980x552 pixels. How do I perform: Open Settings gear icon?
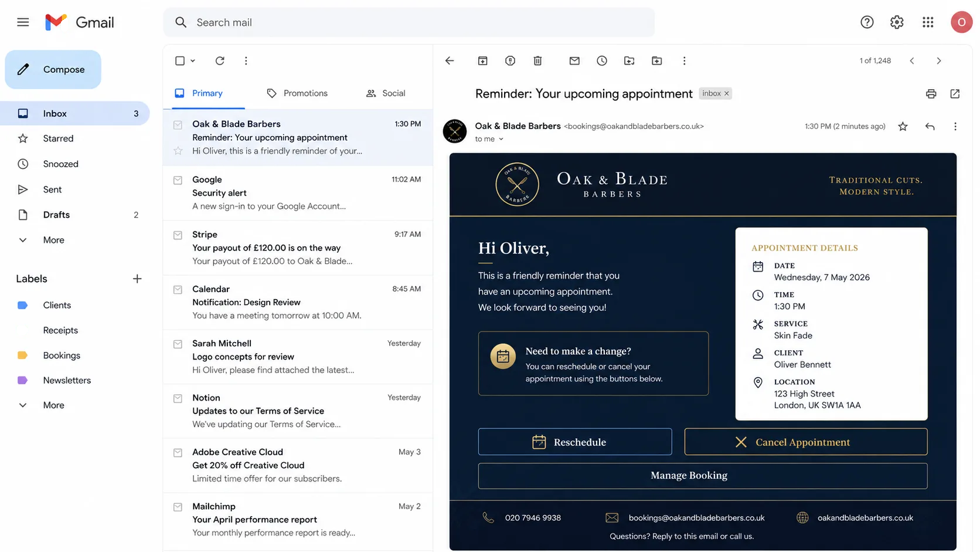pos(897,22)
